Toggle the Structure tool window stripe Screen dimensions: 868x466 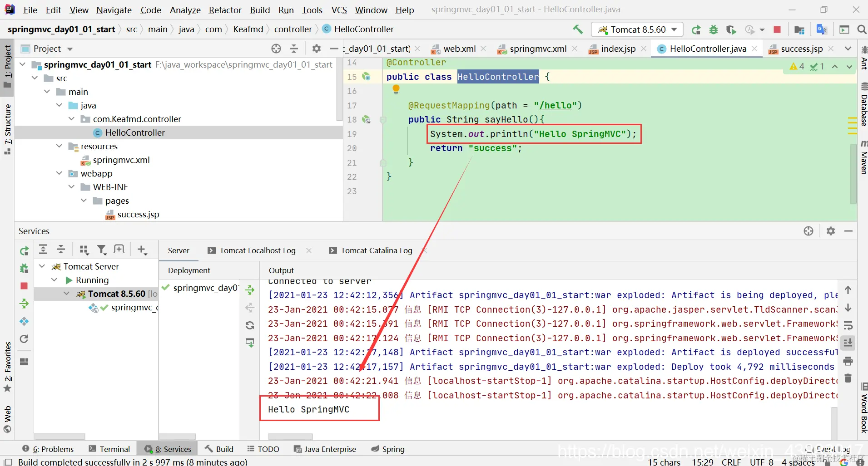(x=7, y=129)
